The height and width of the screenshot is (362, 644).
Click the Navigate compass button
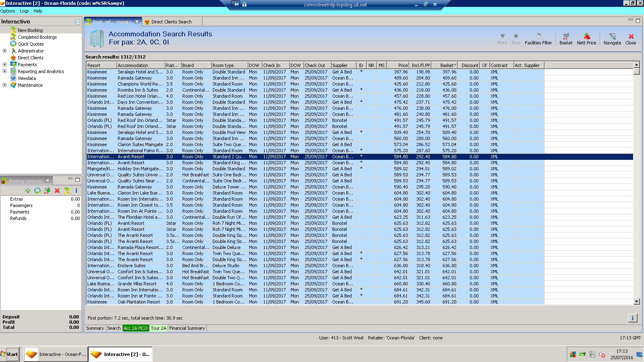(612, 39)
